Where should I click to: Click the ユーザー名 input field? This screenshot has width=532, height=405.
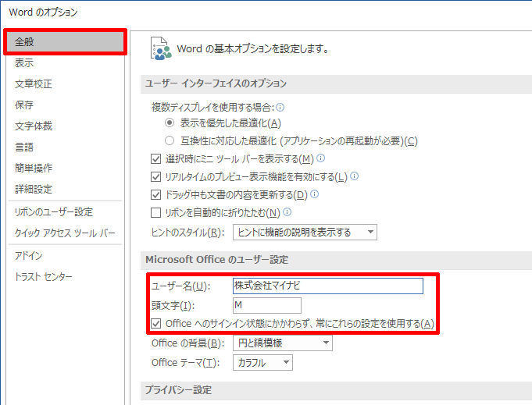[x=328, y=286]
